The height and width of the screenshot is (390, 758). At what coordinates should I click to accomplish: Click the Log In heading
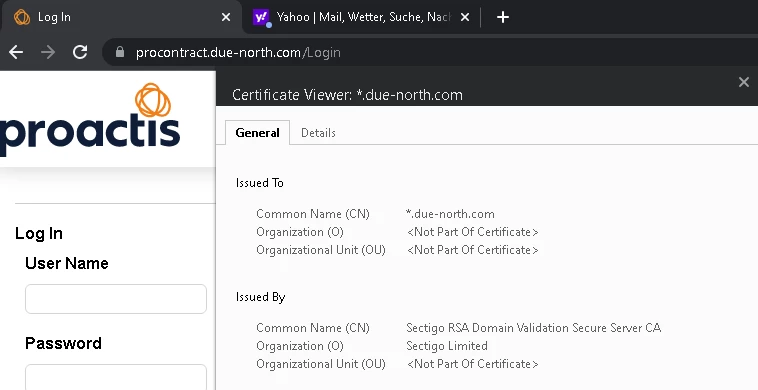(39, 233)
